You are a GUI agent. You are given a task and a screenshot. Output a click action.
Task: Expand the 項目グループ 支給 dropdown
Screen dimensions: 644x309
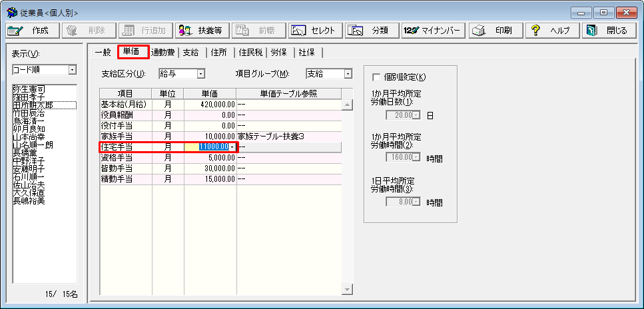point(348,74)
